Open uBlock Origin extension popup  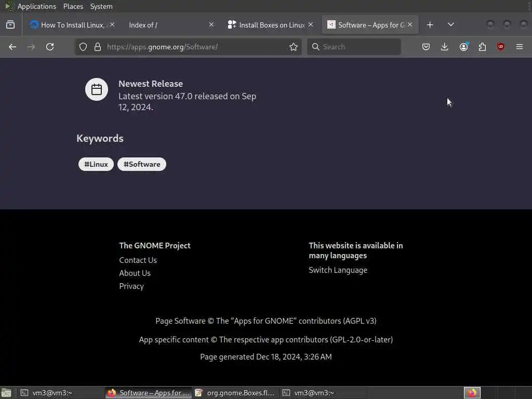[501, 47]
